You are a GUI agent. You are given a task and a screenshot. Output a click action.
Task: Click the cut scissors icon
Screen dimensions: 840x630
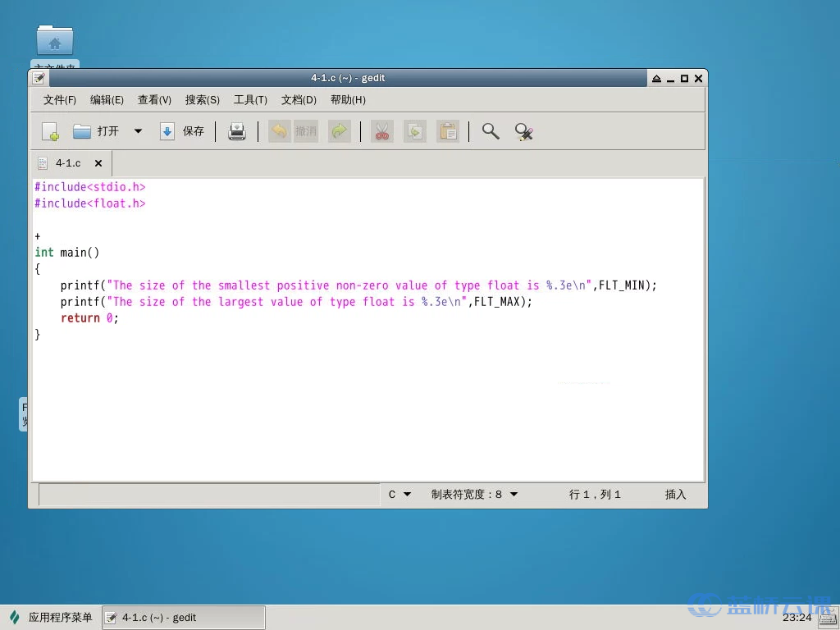point(381,131)
